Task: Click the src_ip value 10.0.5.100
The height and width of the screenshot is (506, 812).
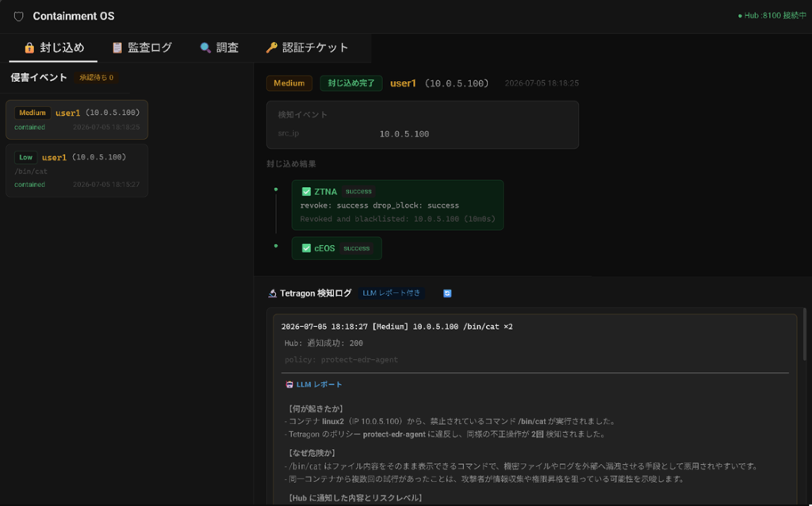Action: (x=404, y=134)
